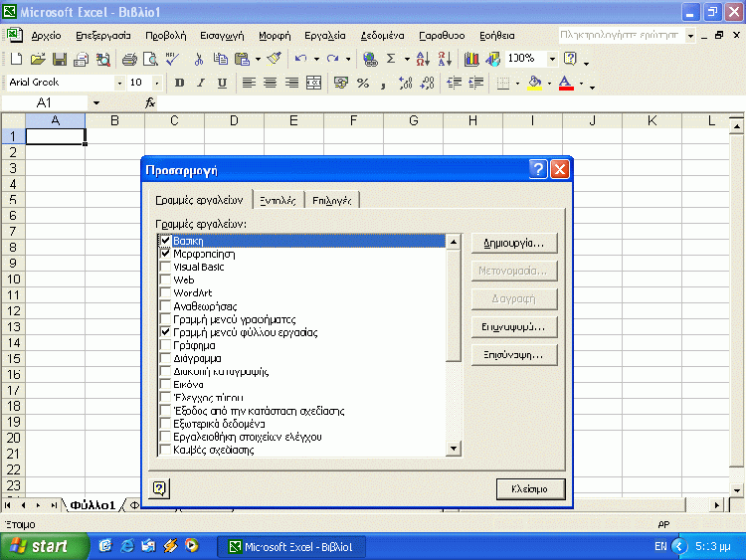
Task: Click the formula bar input field
Action: pyautogui.click(x=450, y=102)
